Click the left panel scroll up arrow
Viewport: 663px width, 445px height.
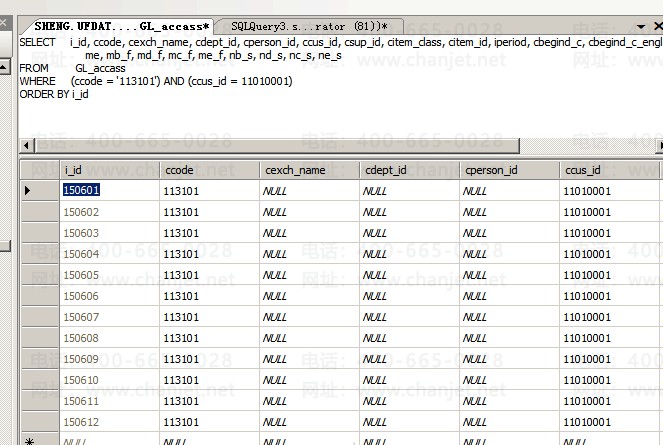[4, 67]
